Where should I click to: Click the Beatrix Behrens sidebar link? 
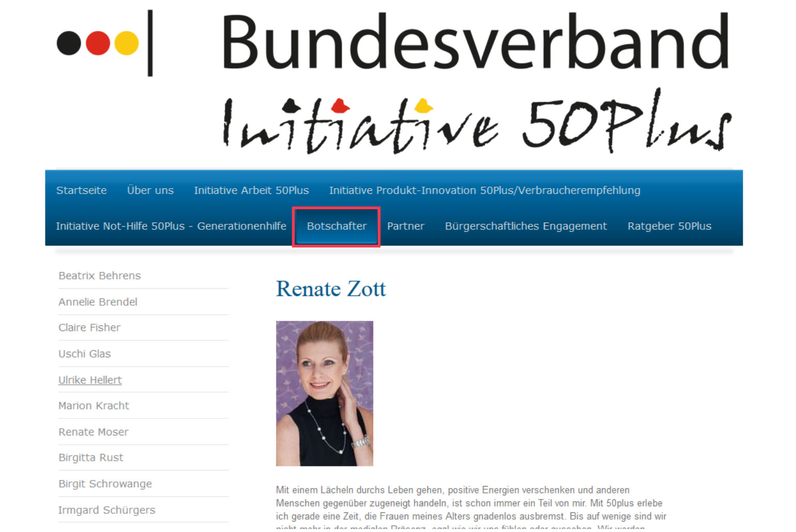(x=99, y=276)
